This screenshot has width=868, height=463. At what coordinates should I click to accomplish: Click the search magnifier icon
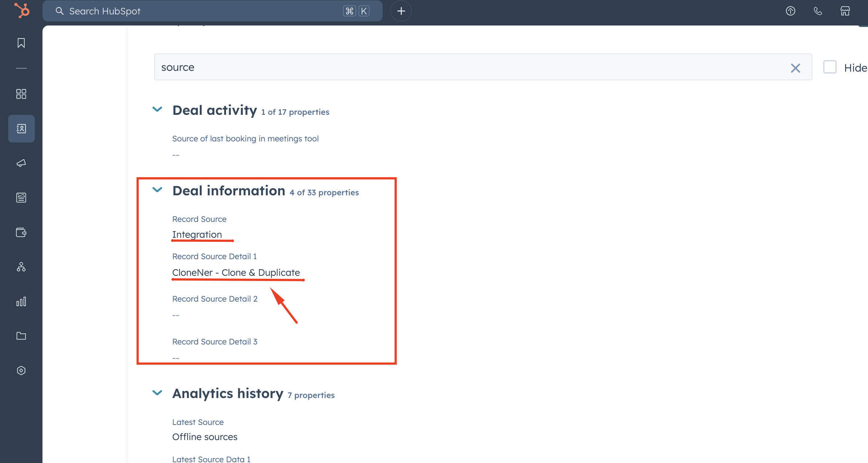[59, 11]
